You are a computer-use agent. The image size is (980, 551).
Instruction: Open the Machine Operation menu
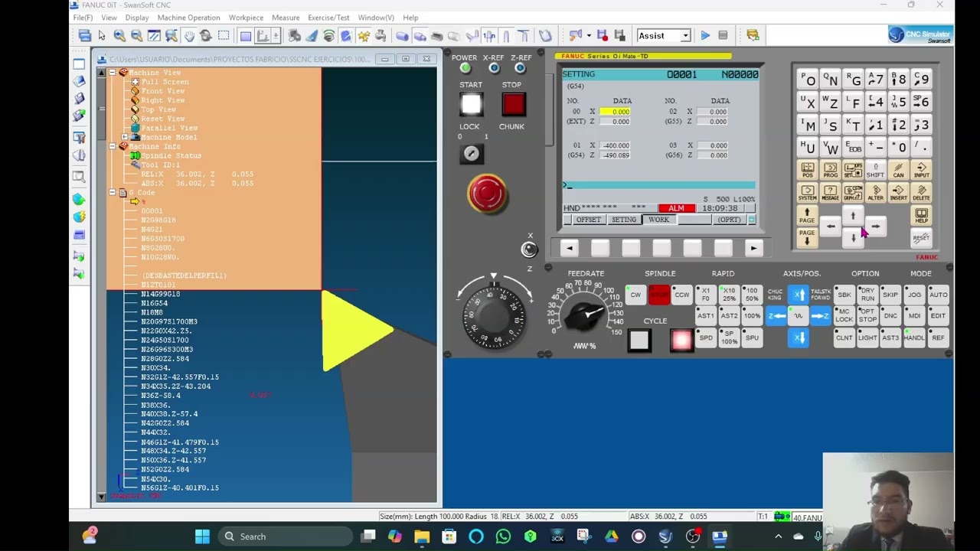pyautogui.click(x=188, y=18)
